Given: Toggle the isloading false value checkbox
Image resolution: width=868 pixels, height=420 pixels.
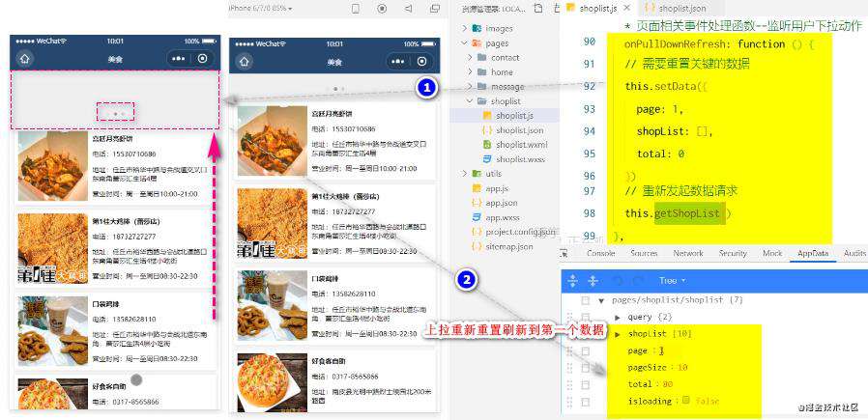Looking at the screenshot, I should tap(686, 400).
